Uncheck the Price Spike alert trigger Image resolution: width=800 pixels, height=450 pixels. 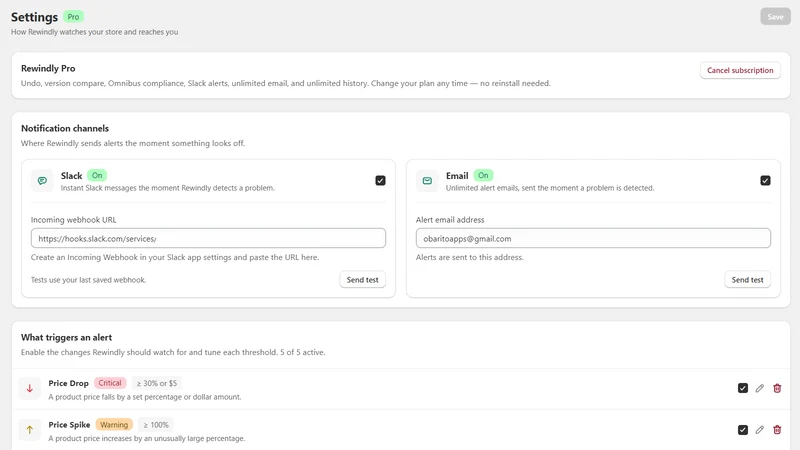click(743, 430)
